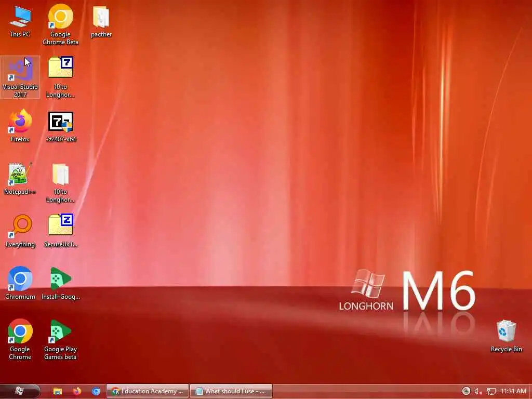Select the Visual Studio 2017 shortcut

20,77
